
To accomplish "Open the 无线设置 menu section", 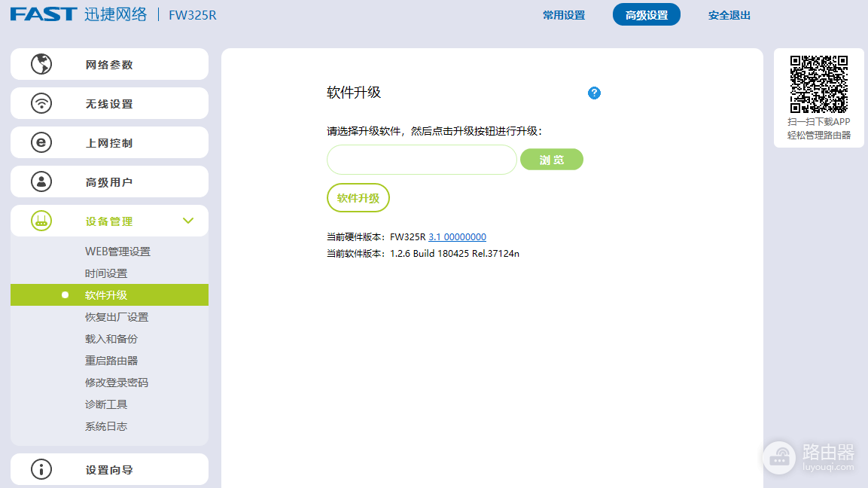I will coord(110,104).
